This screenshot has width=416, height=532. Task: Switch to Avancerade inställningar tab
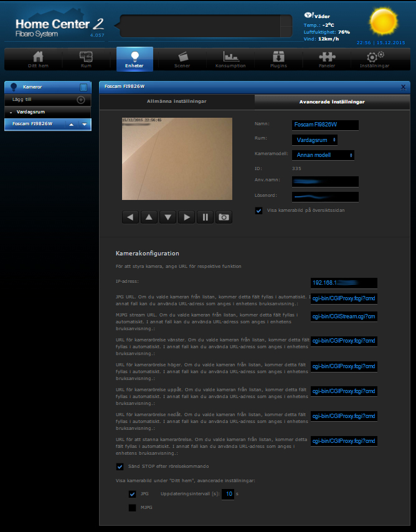point(332,101)
